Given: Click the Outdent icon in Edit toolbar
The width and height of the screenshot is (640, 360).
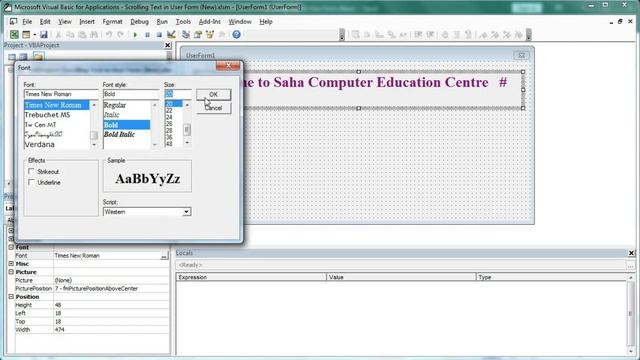Looking at the screenshot, I should 430,35.
